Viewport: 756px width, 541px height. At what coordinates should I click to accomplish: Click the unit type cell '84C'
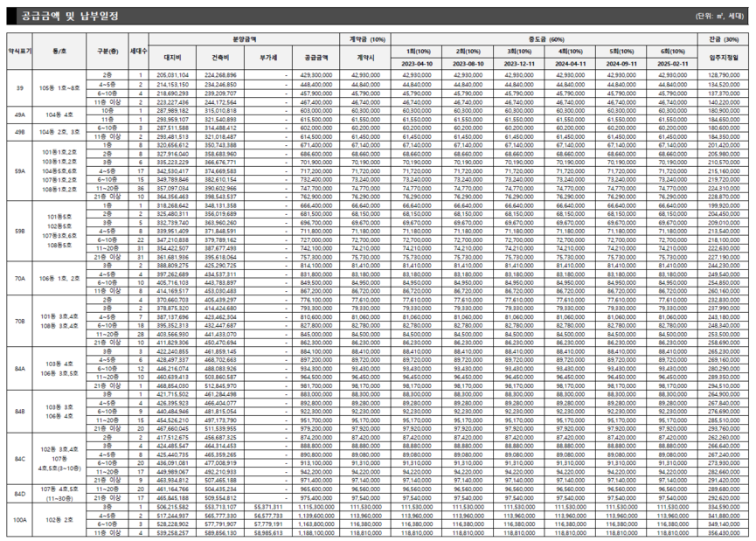tap(19, 459)
